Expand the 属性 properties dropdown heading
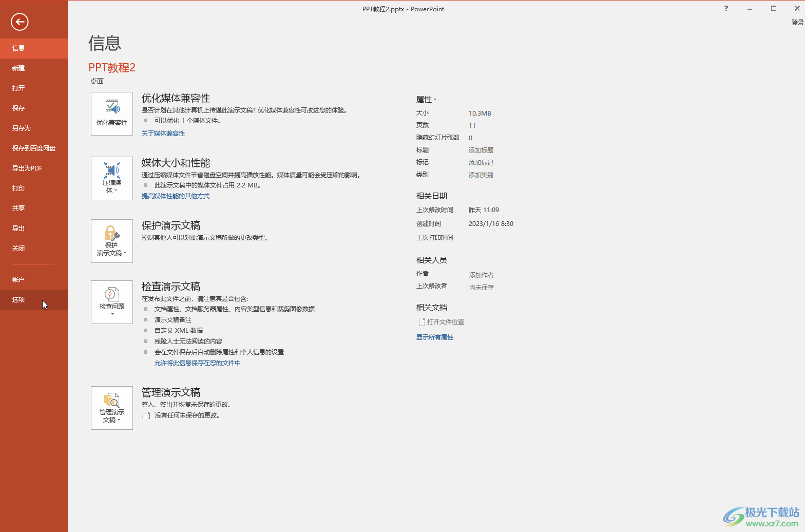 (426, 100)
